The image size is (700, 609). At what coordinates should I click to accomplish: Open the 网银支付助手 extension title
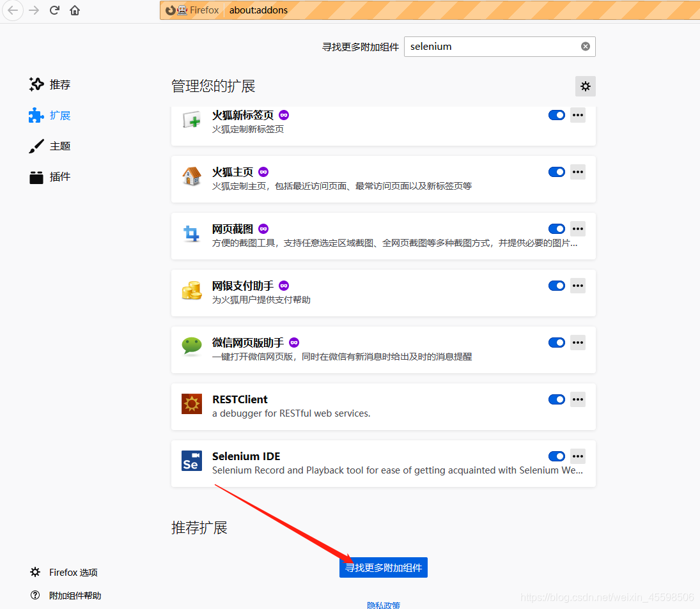(x=243, y=286)
